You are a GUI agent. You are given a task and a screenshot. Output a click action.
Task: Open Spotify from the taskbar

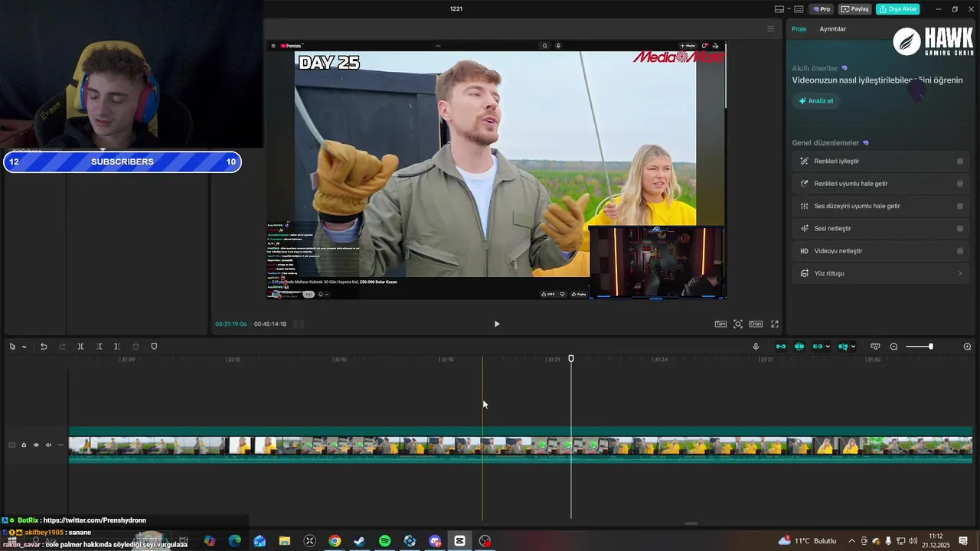coord(384,541)
